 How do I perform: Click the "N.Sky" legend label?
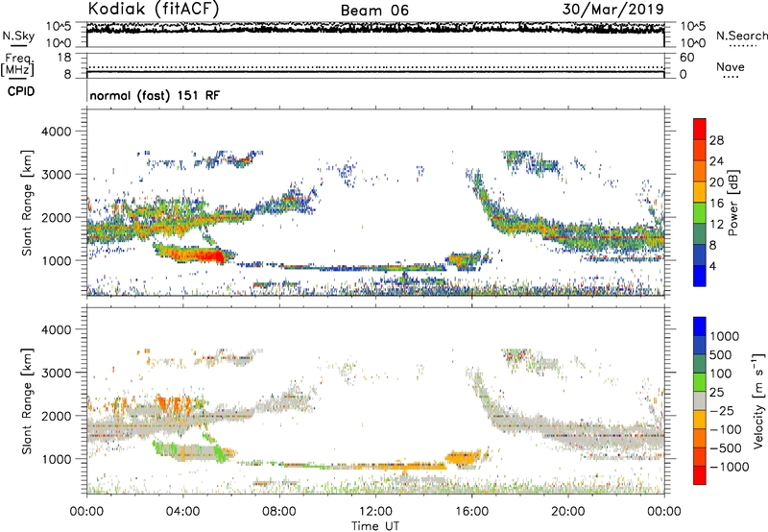[x=18, y=36]
